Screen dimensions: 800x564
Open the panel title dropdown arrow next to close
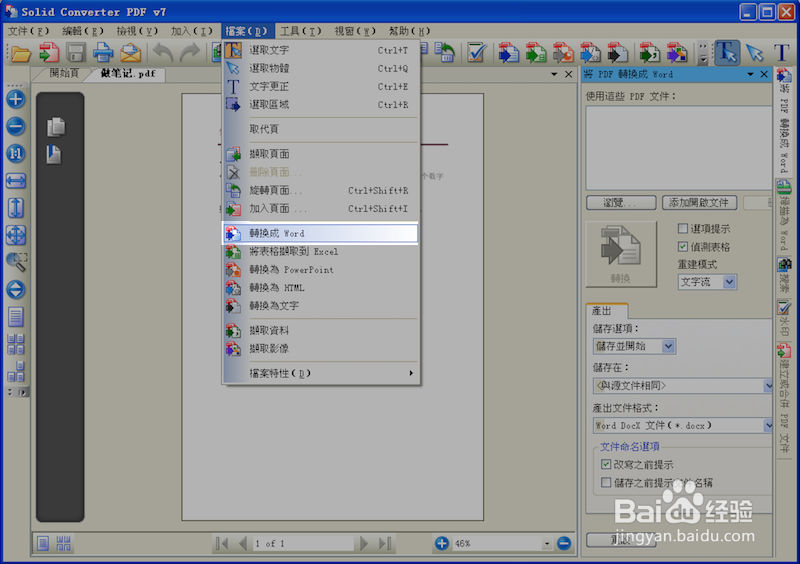(751, 75)
